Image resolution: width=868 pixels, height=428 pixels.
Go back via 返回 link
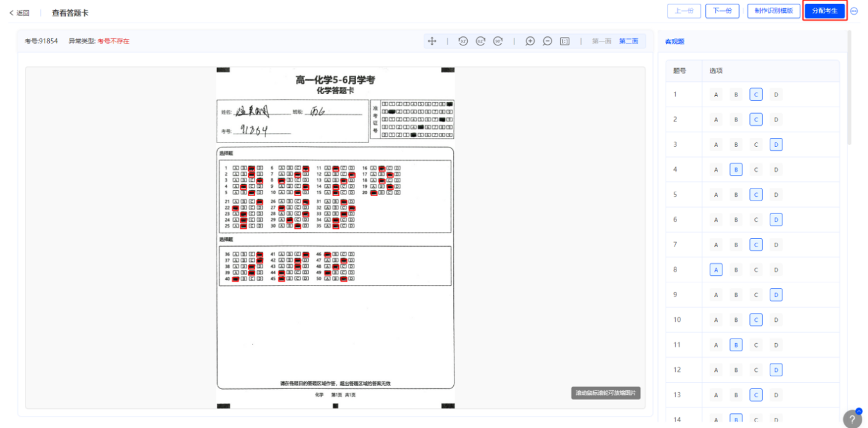pos(19,13)
